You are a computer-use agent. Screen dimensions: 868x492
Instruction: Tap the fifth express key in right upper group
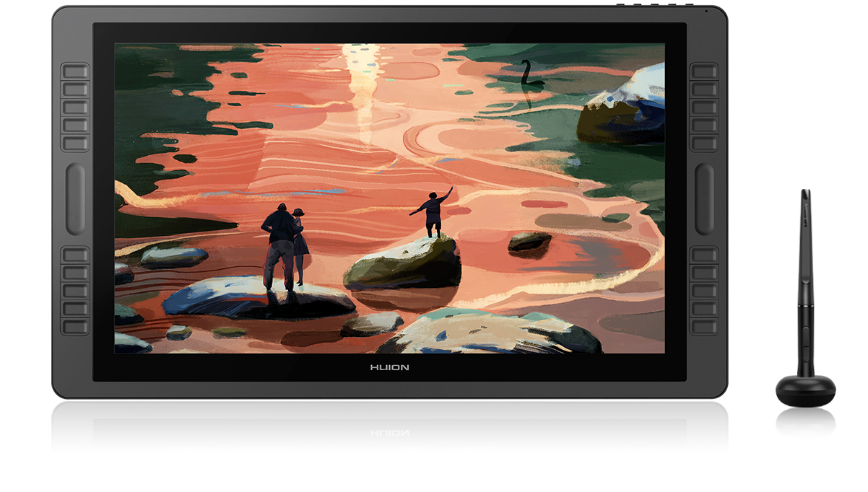[704, 144]
